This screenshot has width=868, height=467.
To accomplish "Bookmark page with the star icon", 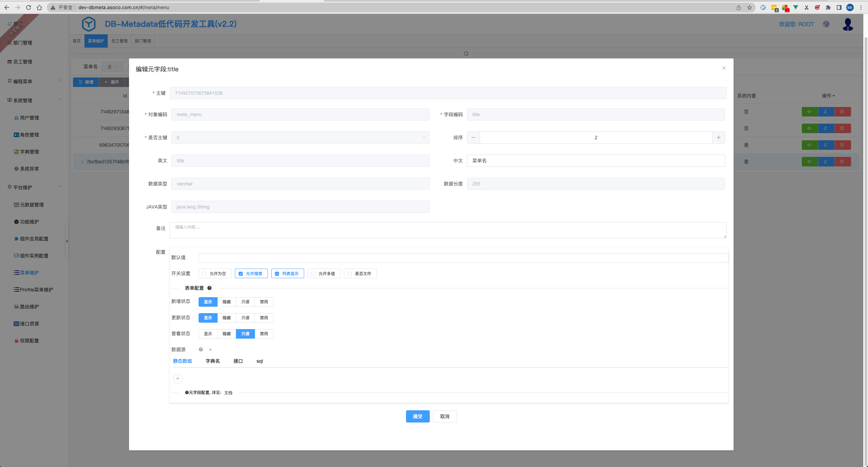I will coord(749,7).
